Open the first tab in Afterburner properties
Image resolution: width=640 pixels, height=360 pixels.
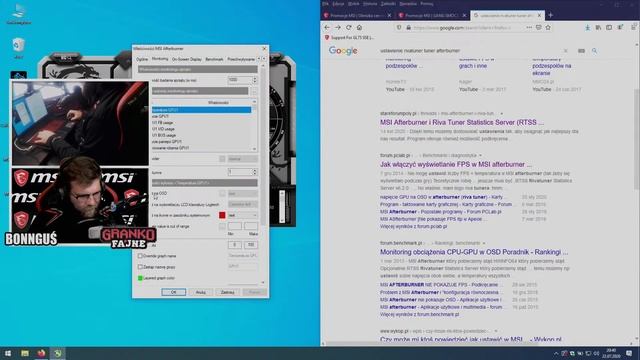(x=142, y=59)
